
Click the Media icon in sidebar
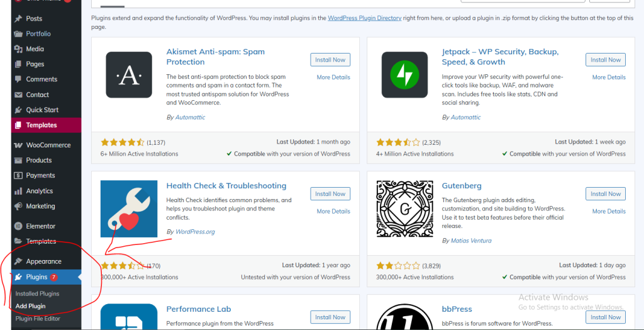click(18, 49)
